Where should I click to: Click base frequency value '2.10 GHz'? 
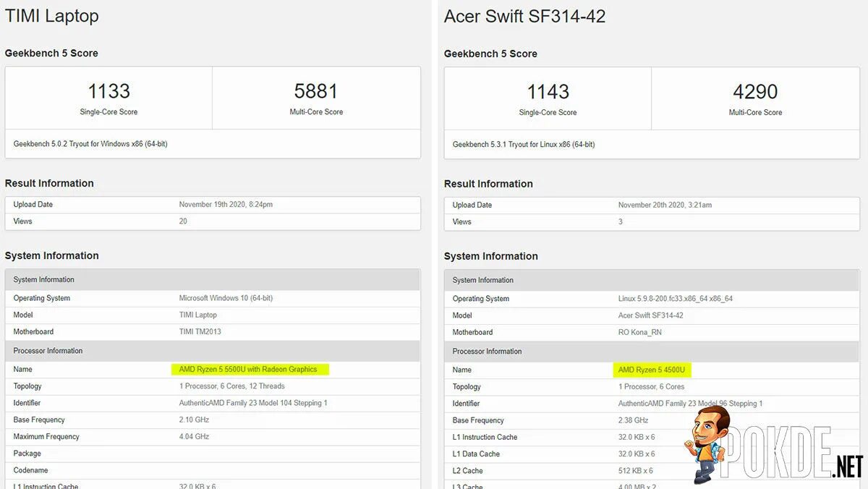click(x=194, y=420)
